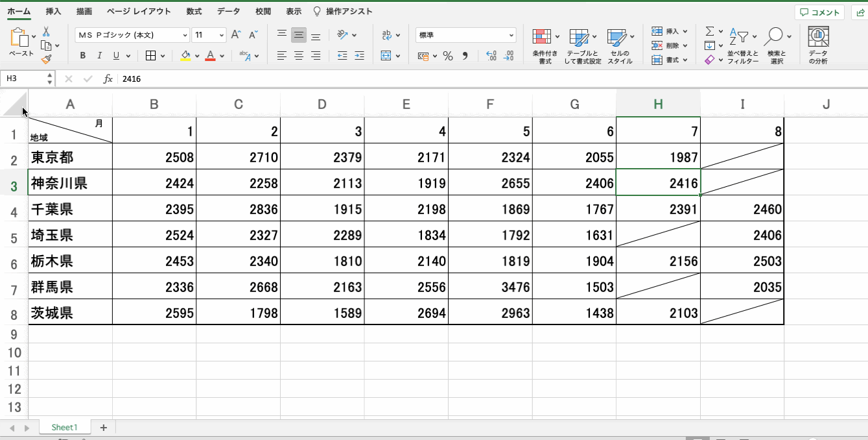Click the コメント button
Image resolution: width=868 pixels, height=440 pixels.
coord(819,12)
